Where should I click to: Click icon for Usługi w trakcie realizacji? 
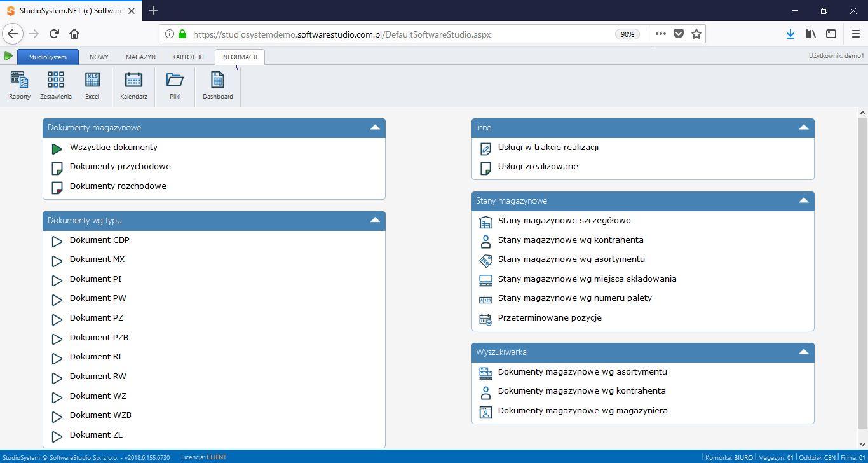click(485, 149)
